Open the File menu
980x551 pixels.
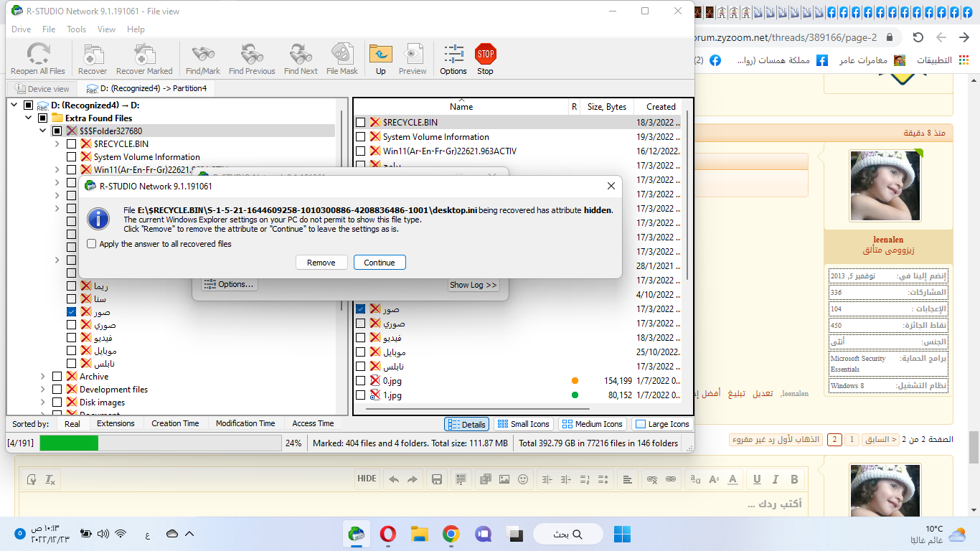[x=49, y=29]
